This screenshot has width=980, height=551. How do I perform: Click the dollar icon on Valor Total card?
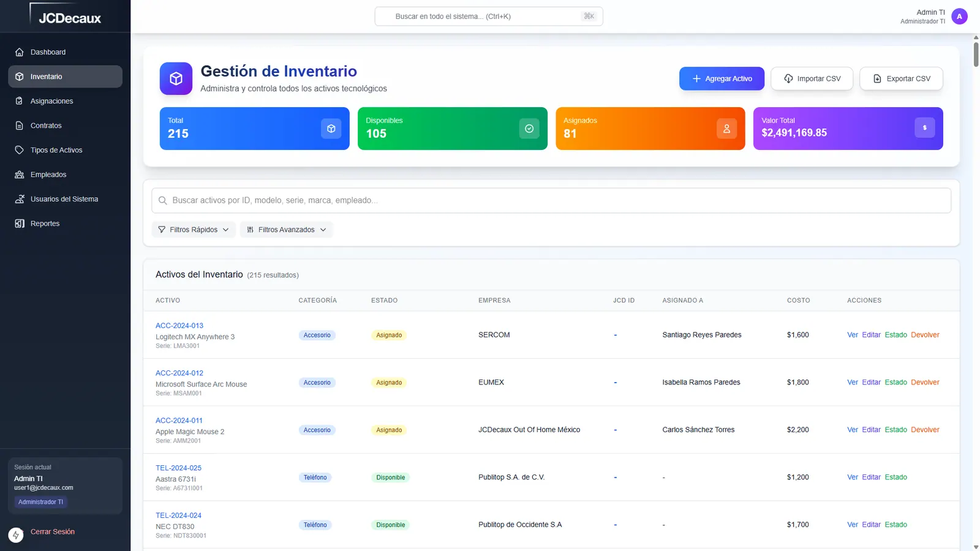pyautogui.click(x=924, y=128)
